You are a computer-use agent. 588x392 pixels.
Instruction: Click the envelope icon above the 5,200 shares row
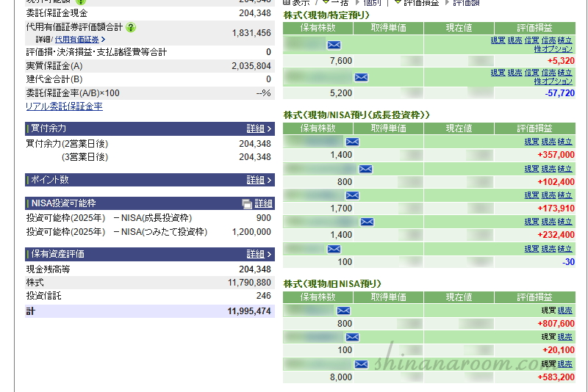coord(361,77)
